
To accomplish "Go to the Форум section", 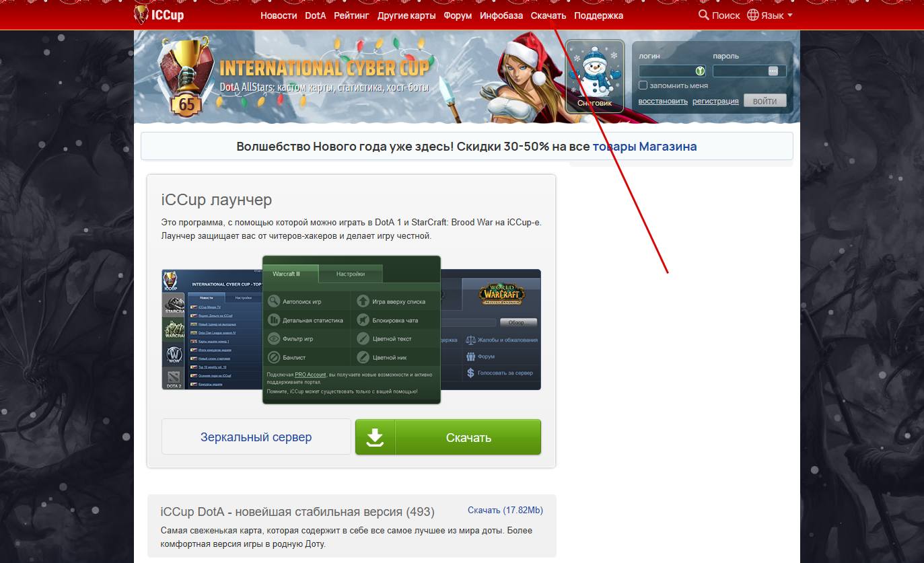I will 458,15.
